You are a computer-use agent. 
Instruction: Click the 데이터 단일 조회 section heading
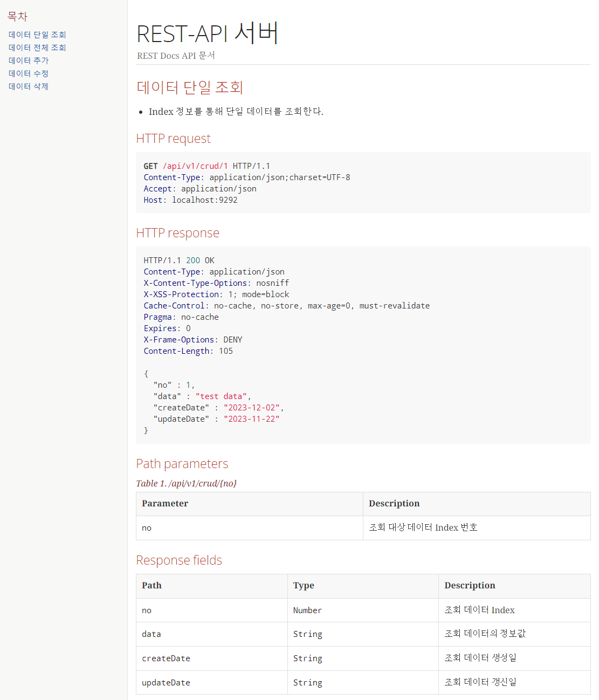point(190,87)
